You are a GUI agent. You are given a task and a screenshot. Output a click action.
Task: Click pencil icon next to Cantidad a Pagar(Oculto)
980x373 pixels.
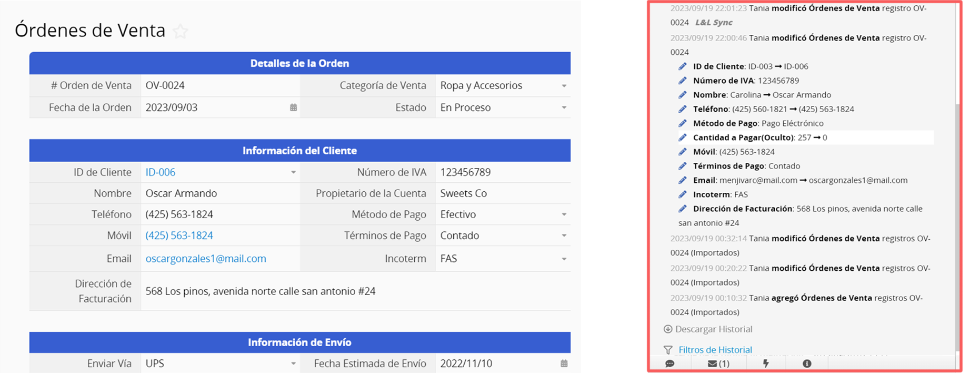682,138
